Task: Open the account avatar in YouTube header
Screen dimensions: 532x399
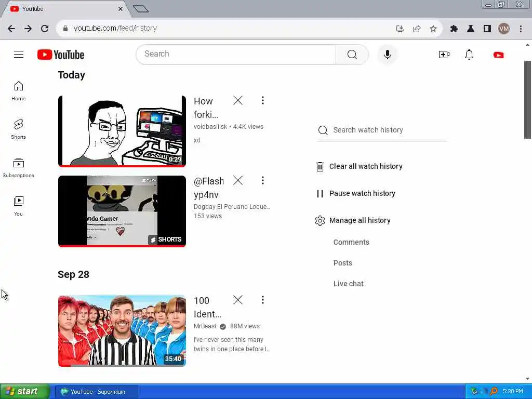Action: pyautogui.click(x=498, y=55)
